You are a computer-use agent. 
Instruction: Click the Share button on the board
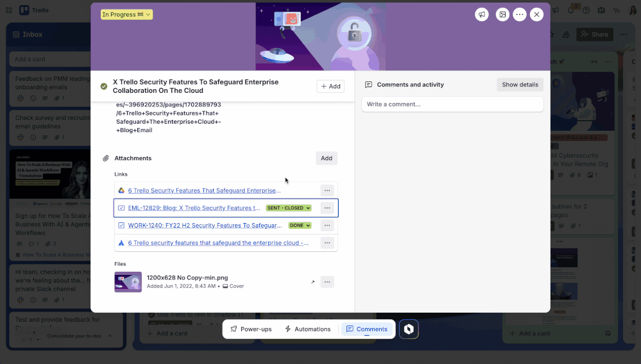(595, 34)
